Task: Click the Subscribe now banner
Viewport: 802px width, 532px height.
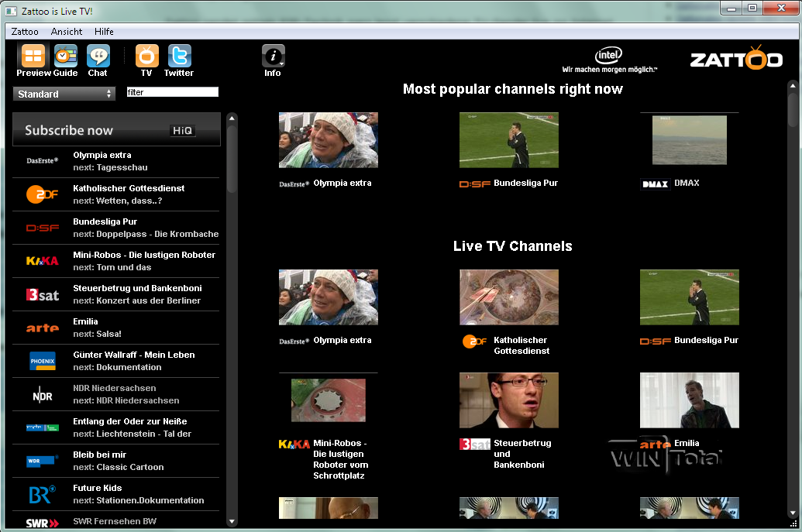Action: pyautogui.click(x=116, y=130)
